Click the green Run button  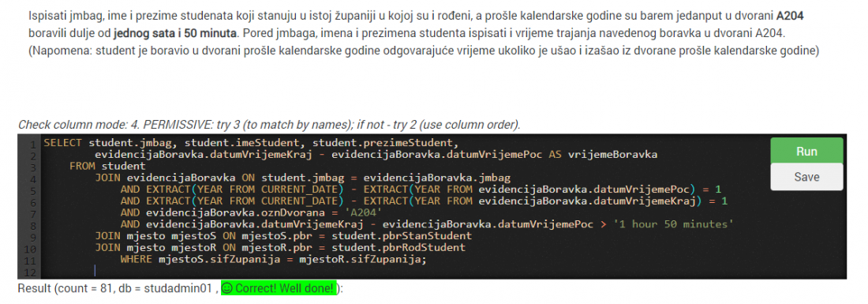pyautogui.click(x=806, y=151)
